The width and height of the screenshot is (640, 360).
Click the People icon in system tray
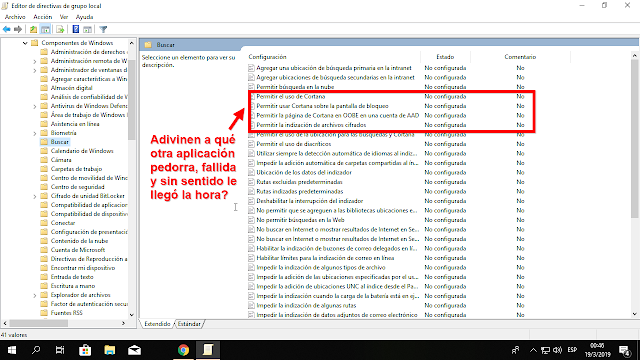[x=516, y=350]
